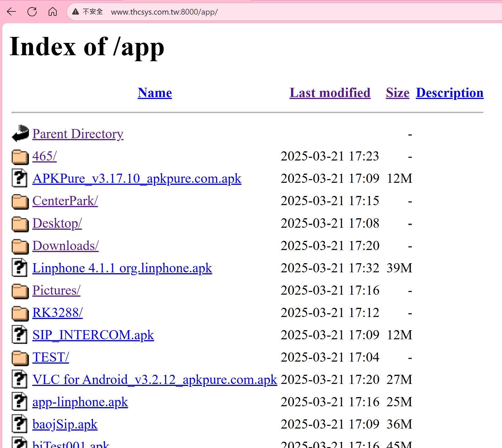The height and width of the screenshot is (448, 502).
Task: Sort the listing by Size
Action: click(x=398, y=93)
